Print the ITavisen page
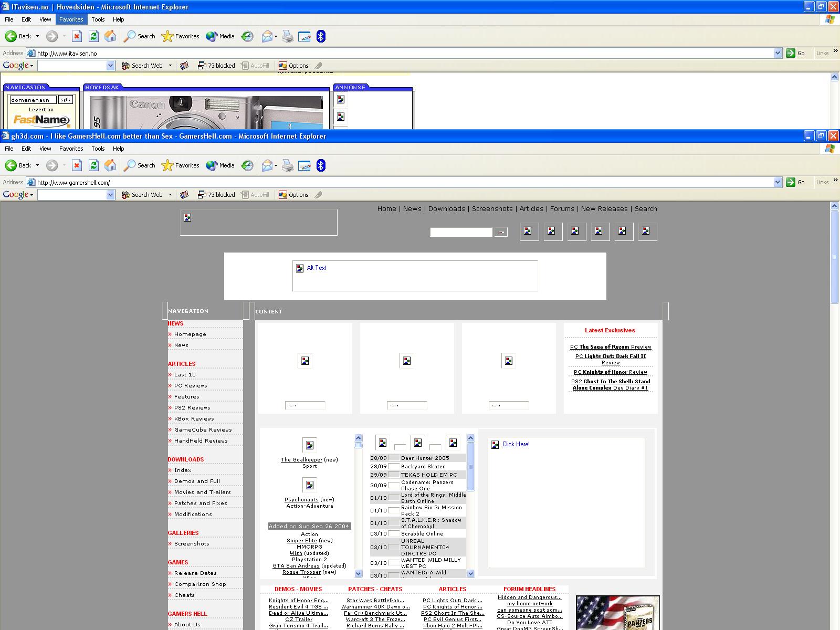Viewport: 840px width, 630px height. 287,36
